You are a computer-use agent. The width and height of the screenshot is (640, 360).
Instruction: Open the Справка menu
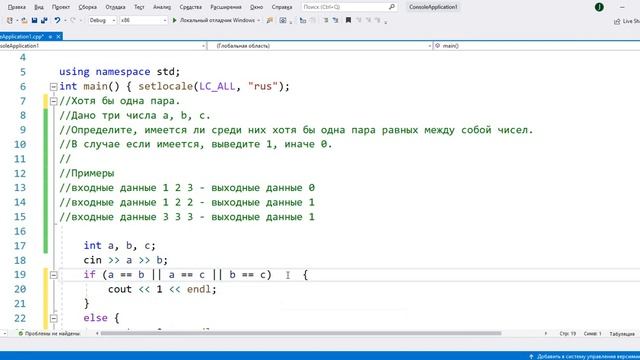click(282, 7)
